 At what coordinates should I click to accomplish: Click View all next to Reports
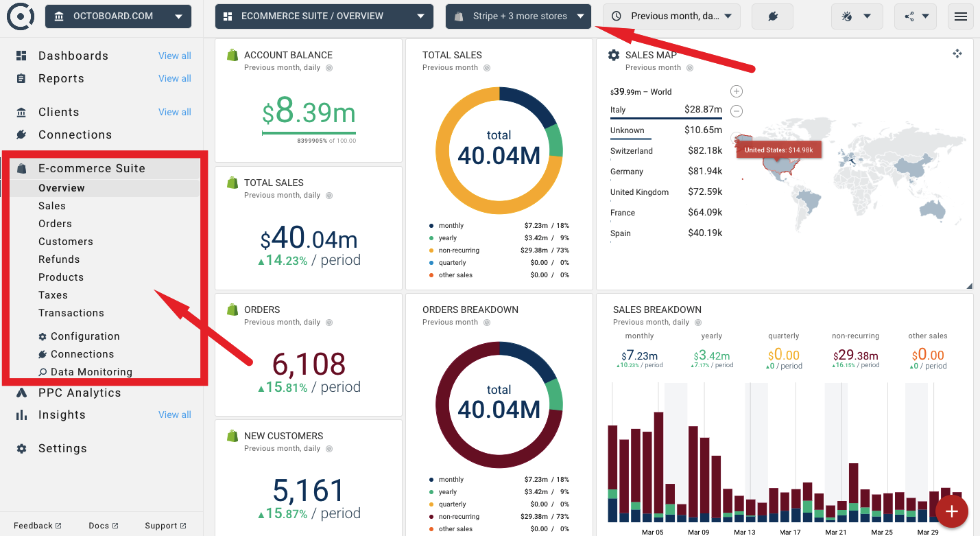[x=175, y=78]
